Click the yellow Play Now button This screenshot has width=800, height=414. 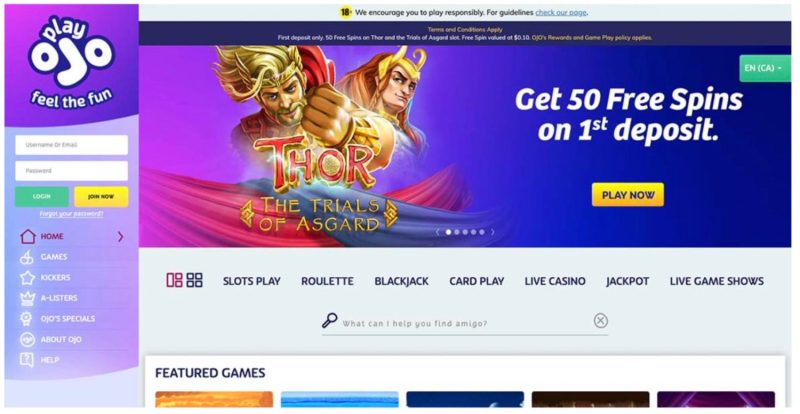pos(628,195)
